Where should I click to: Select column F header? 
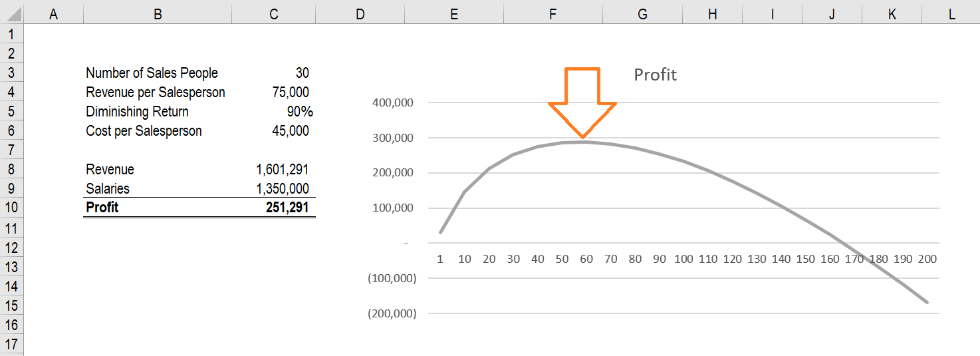point(553,14)
